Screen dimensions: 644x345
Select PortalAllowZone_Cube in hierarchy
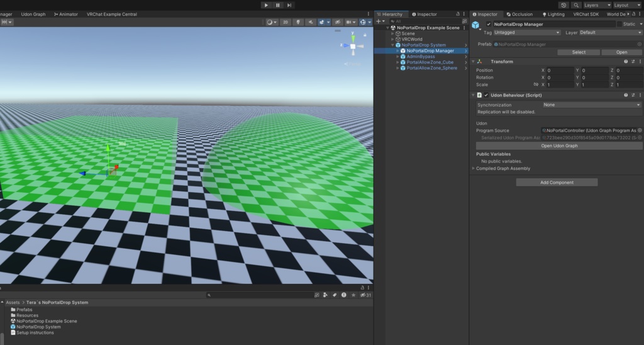[x=430, y=62]
